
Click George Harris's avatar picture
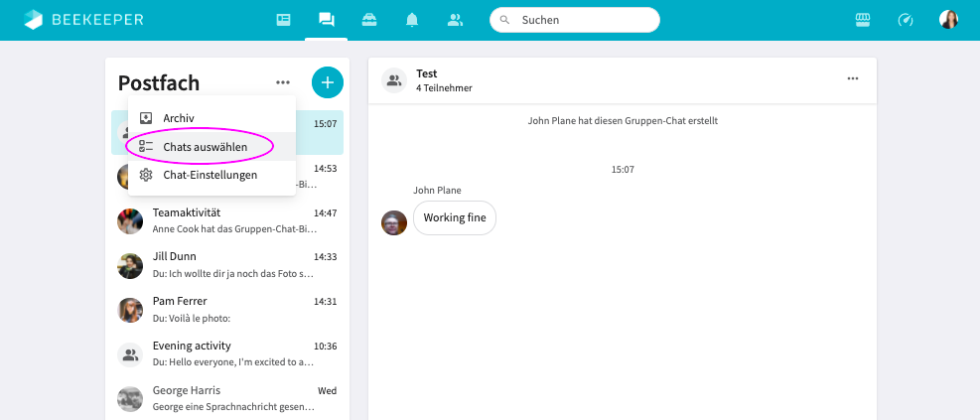click(x=130, y=399)
